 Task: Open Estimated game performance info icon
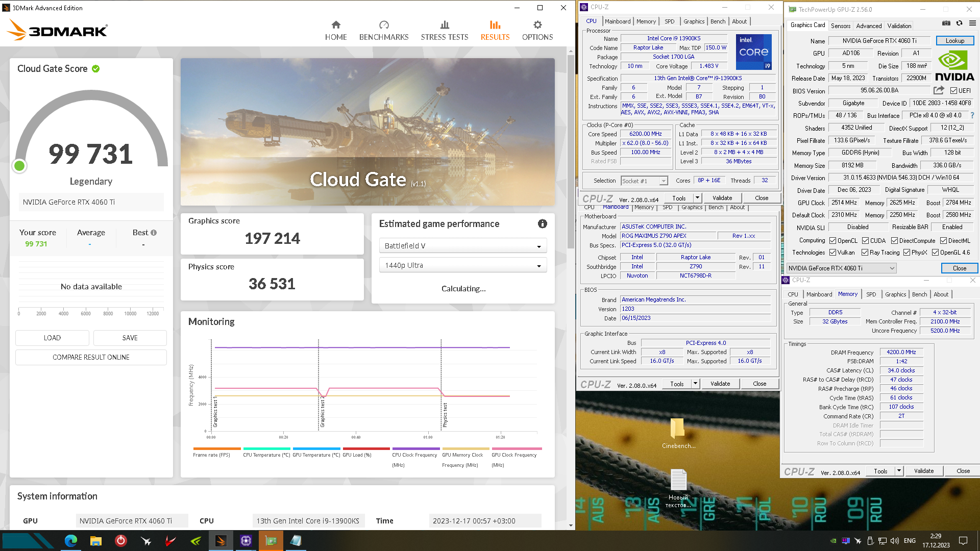click(x=543, y=223)
